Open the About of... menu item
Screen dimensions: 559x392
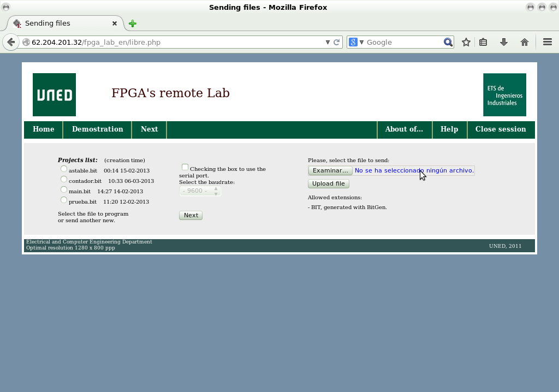click(x=404, y=129)
